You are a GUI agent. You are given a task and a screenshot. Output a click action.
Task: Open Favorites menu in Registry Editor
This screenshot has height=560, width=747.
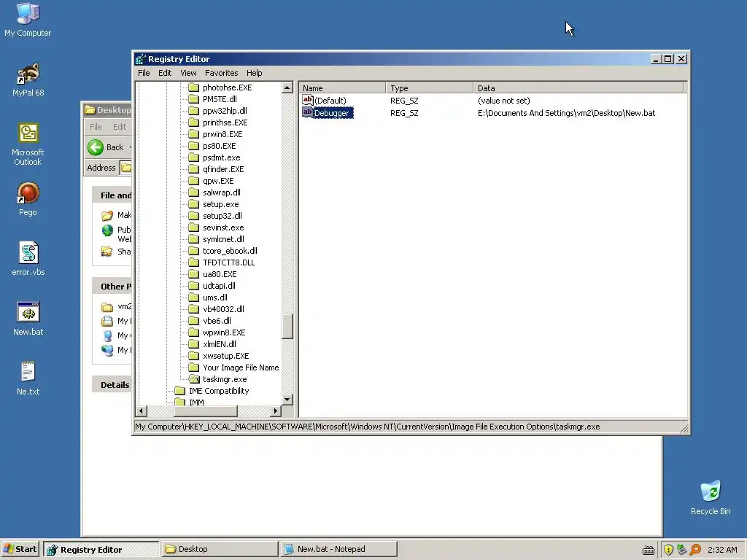[x=221, y=73]
